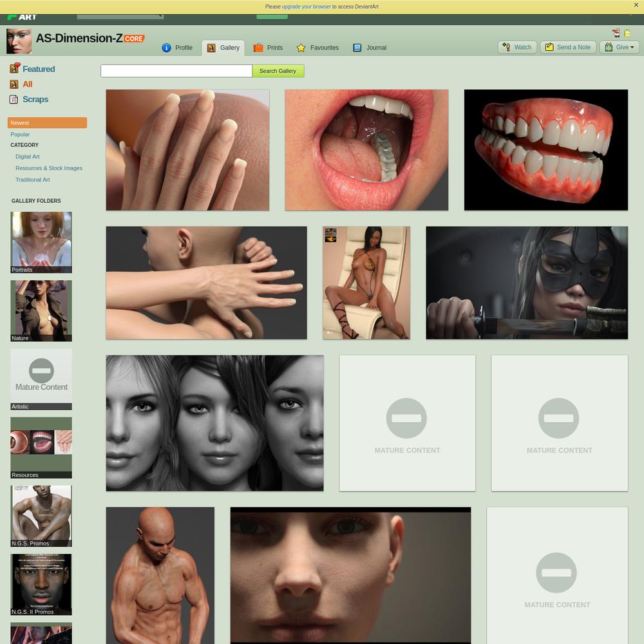Click the AS-Dimension-Z avatar image

tap(19, 41)
